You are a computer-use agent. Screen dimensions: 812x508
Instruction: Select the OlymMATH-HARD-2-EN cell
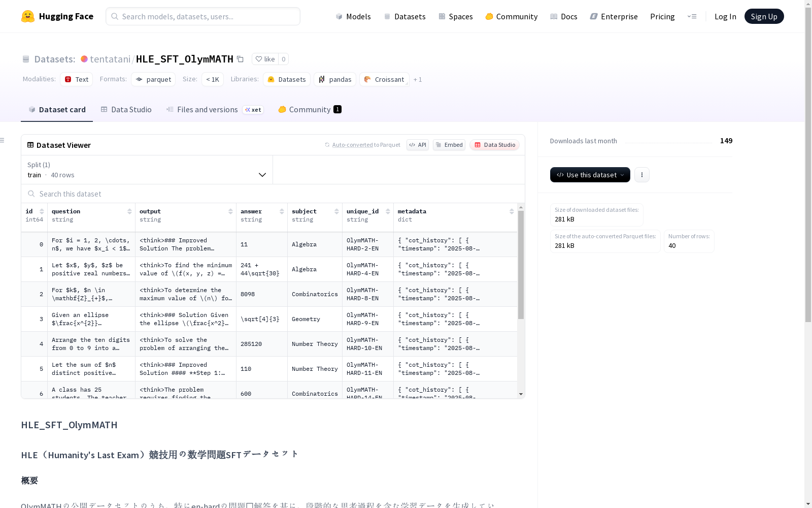coord(368,244)
